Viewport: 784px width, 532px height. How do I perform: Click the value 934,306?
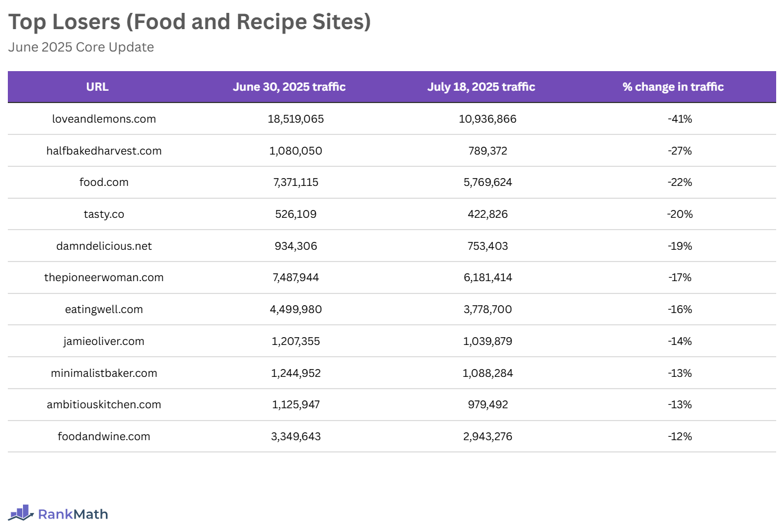coord(296,246)
